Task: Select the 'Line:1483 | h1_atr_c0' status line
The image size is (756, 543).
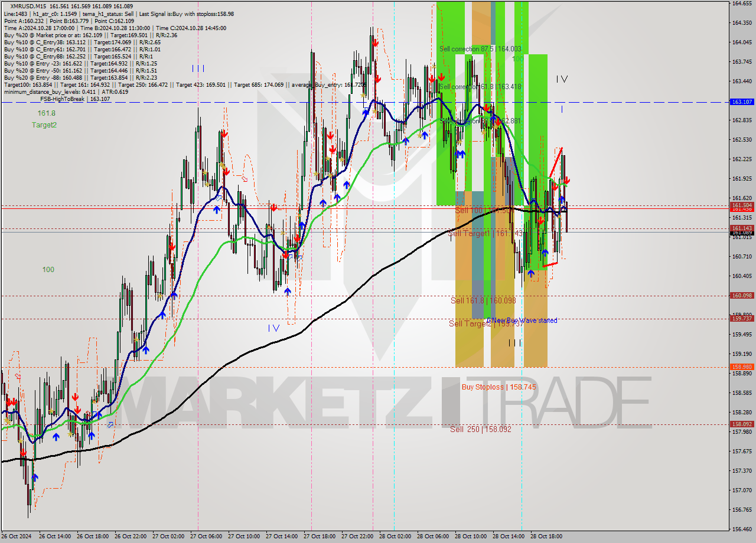Action: pyautogui.click(x=119, y=14)
